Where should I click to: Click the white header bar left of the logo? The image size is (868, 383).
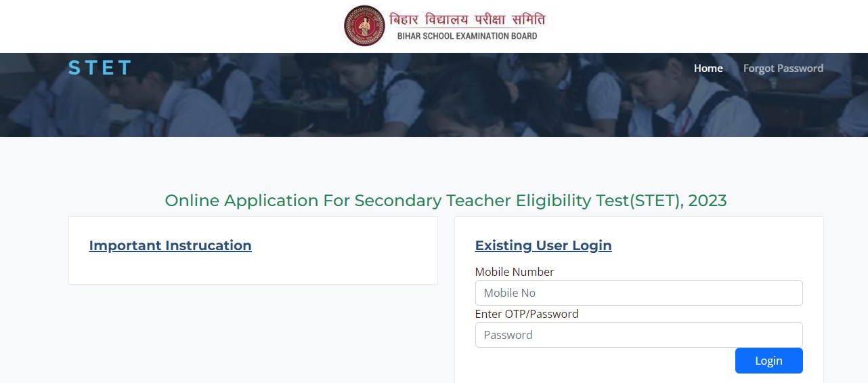tap(169, 26)
